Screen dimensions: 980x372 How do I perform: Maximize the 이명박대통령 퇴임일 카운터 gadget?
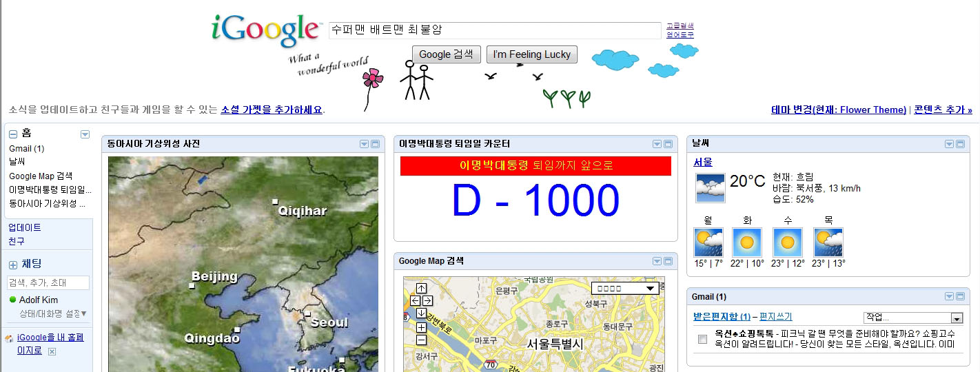click(x=668, y=144)
